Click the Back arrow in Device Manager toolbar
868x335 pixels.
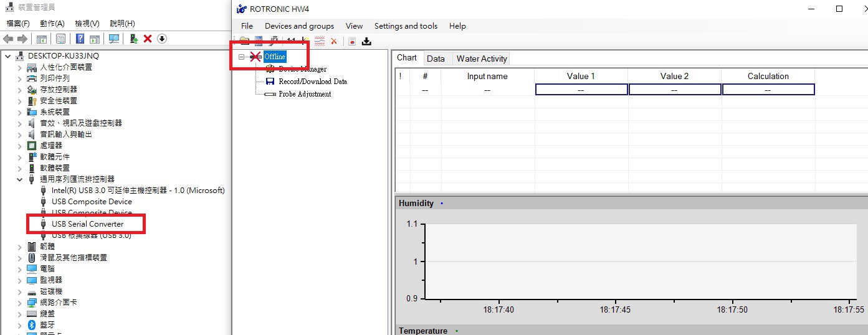[8, 39]
